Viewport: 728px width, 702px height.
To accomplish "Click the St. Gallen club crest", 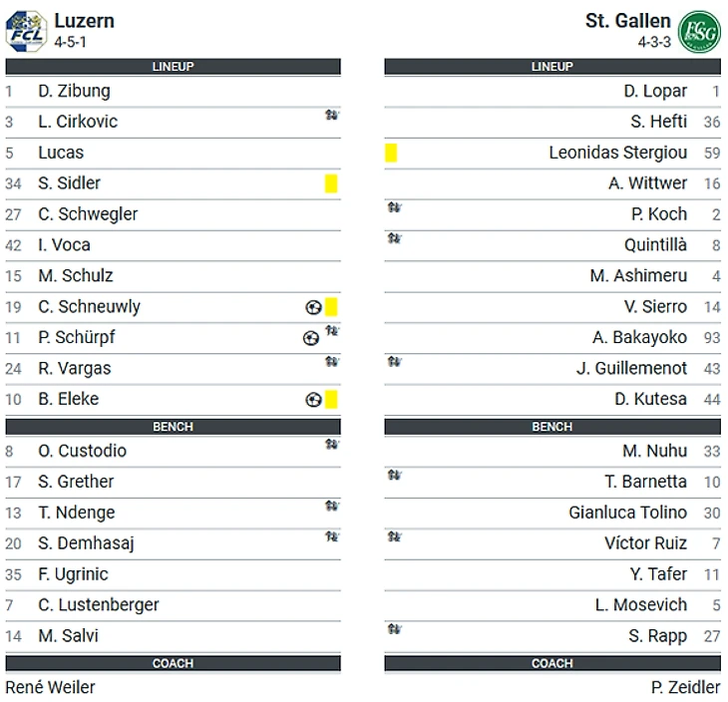I will tap(699, 31).
